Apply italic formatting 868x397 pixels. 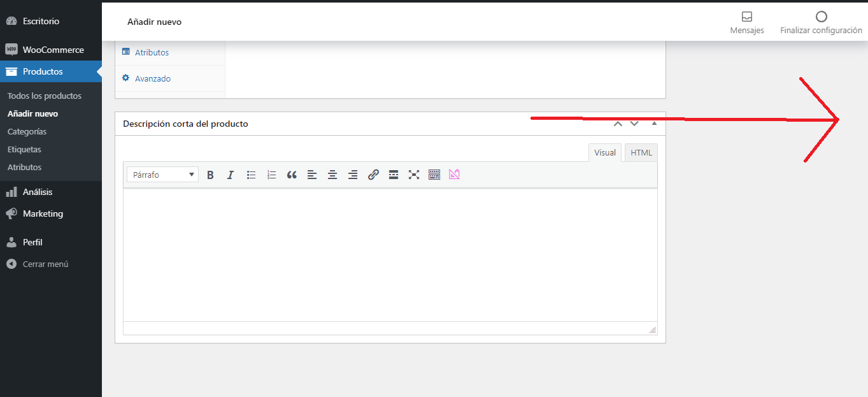231,174
